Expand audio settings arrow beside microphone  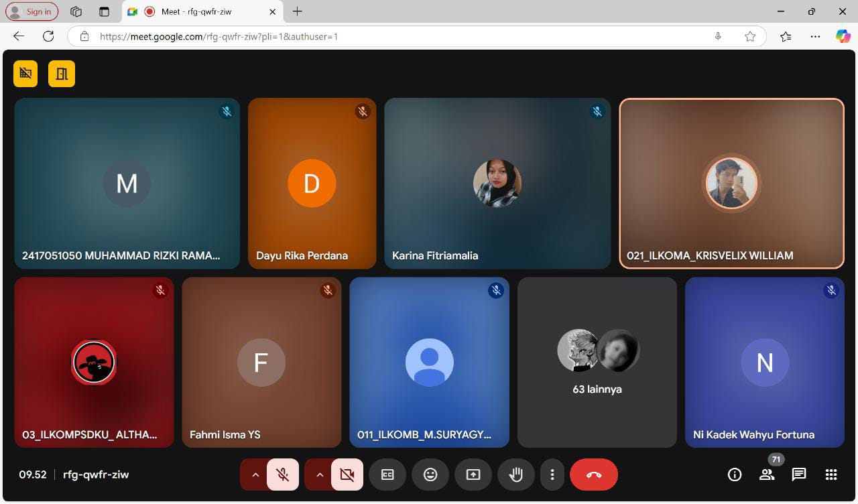point(255,475)
